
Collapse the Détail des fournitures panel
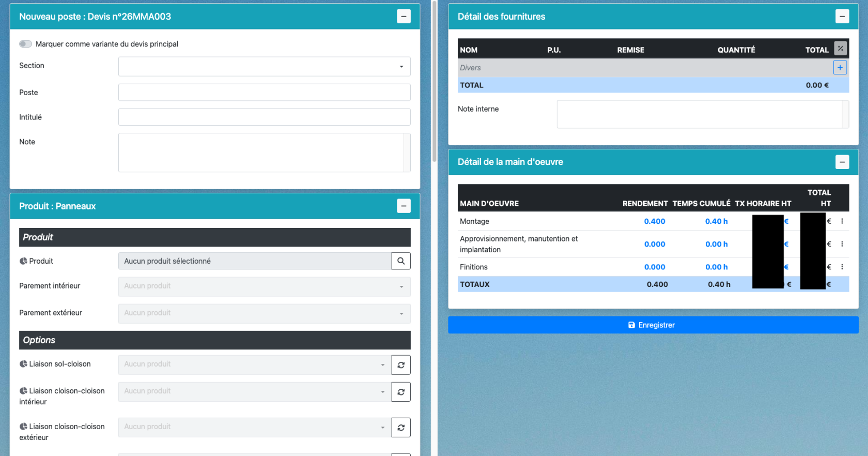(x=842, y=17)
